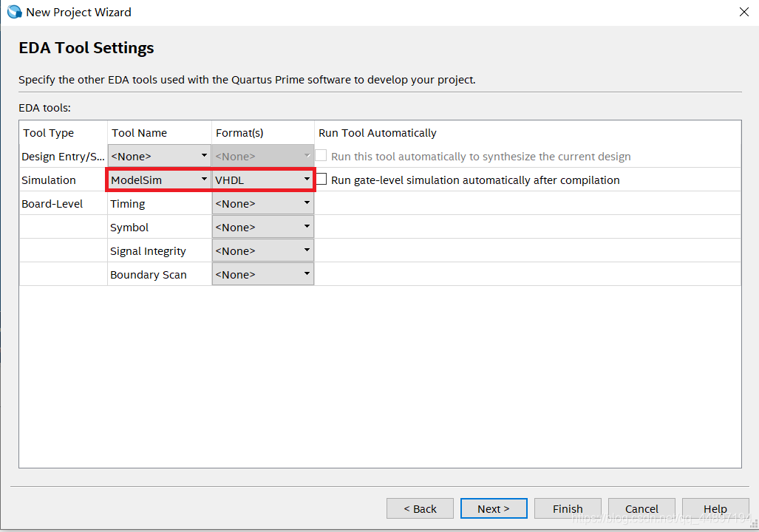The width and height of the screenshot is (759, 532).
Task: Click the 'EDA tools:' label
Action: click(44, 108)
